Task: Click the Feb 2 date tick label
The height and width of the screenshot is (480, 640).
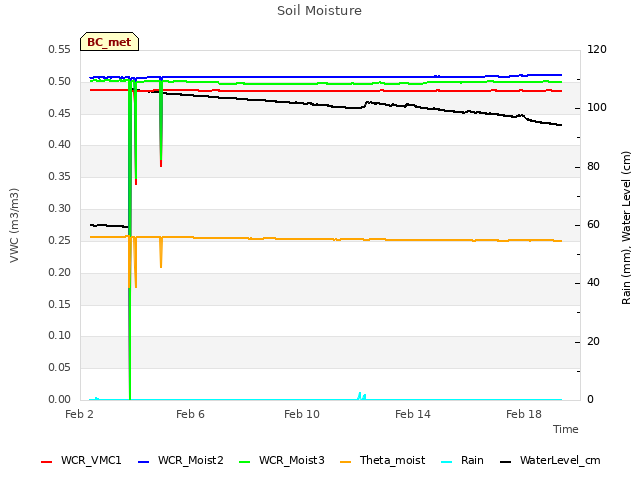Action: coord(79,414)
